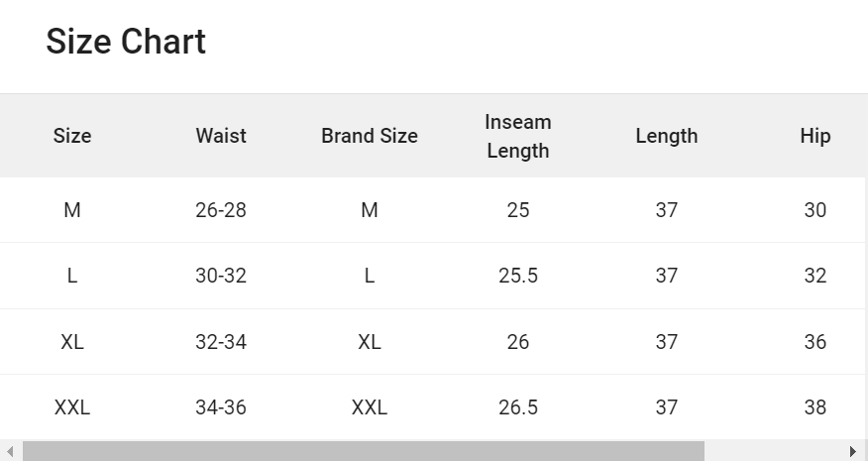
Task: Select the 30-32 waist value
Action: point(221,276)
